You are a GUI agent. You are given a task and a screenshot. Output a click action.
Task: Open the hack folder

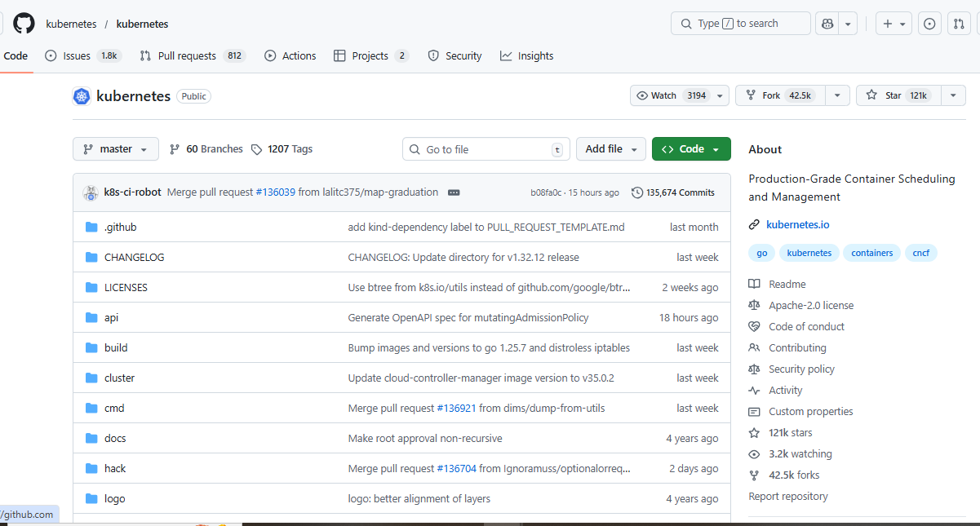click(115, 468)
